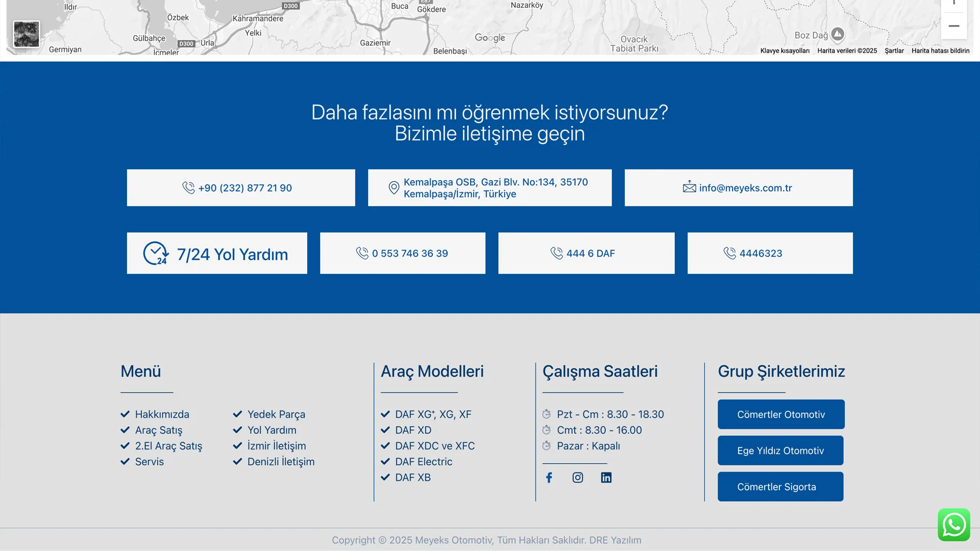
Task: Call roadside number 0 553 746 36 39
Action: click(x=409, y=253)
